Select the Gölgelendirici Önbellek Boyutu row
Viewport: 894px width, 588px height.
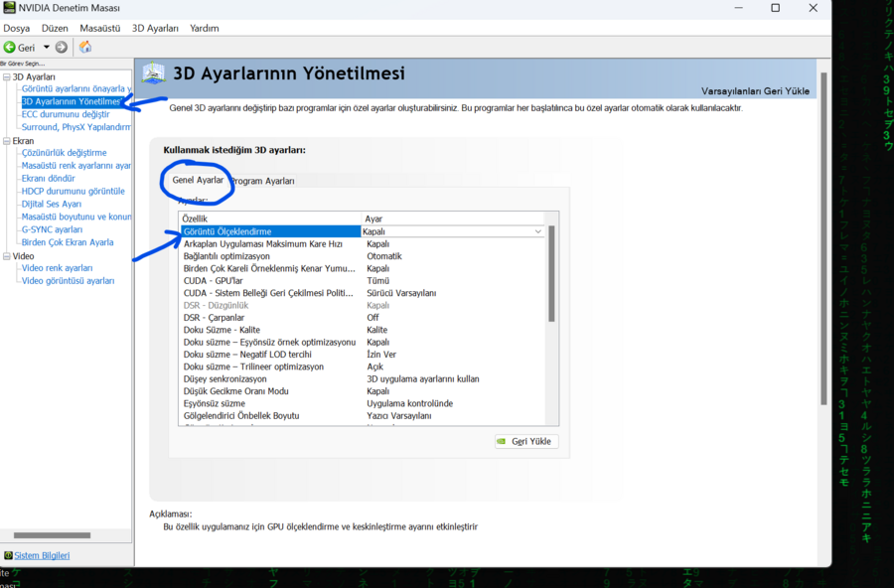[363, 416]
